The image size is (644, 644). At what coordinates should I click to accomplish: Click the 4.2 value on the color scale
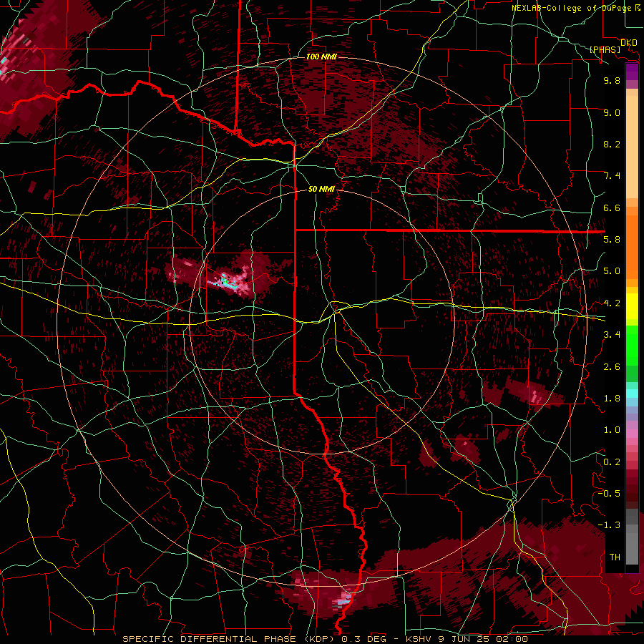(612, 303)
